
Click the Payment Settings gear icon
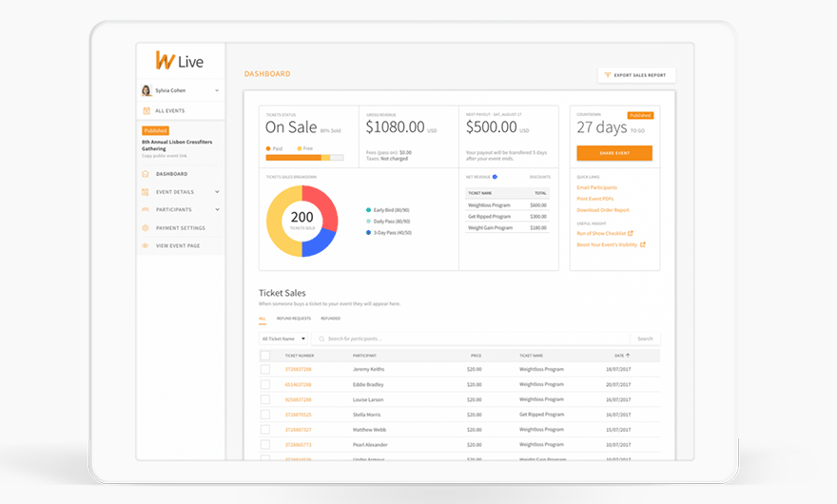[x=146, y=228]
